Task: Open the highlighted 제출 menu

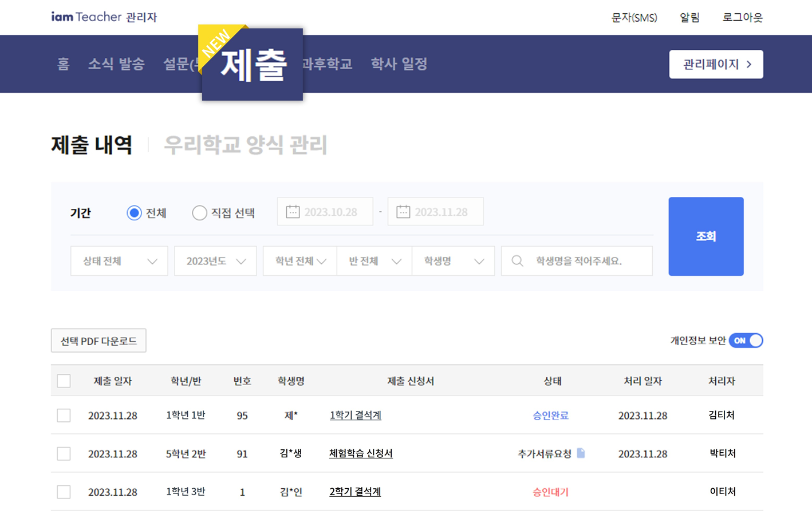Action: coord(253,64)
